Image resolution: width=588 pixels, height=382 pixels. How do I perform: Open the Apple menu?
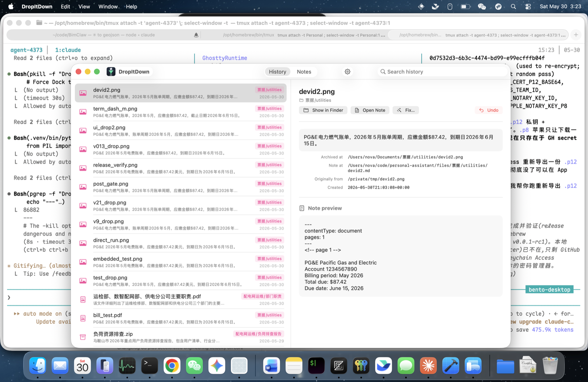coord(11,7)
